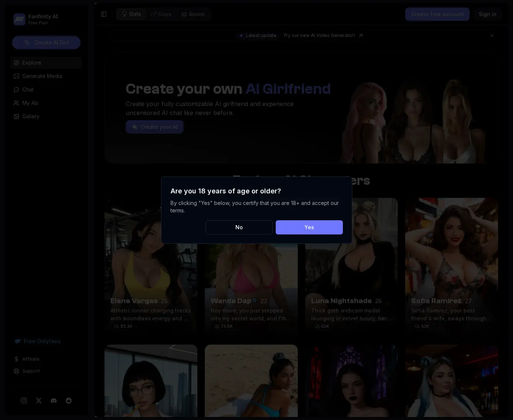Open the Support section
513x420 pixels.
26,371
